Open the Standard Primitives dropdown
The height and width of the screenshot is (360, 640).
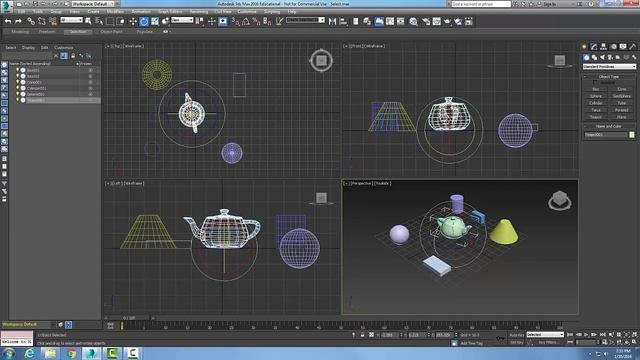tap(609, 67)
